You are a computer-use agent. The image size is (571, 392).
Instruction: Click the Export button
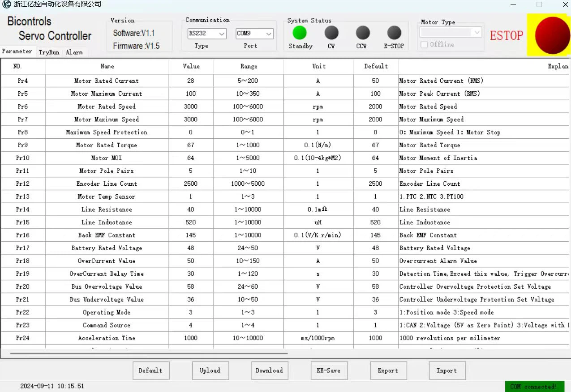point(388,371)
